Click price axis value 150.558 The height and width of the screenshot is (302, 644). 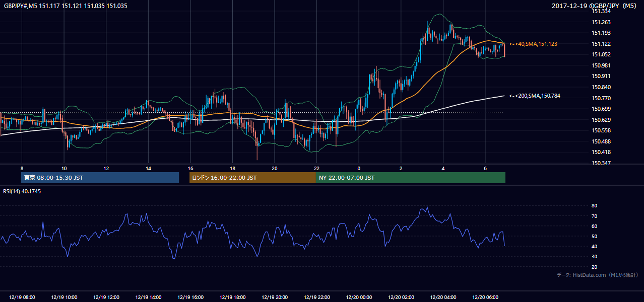coord(601,130)
